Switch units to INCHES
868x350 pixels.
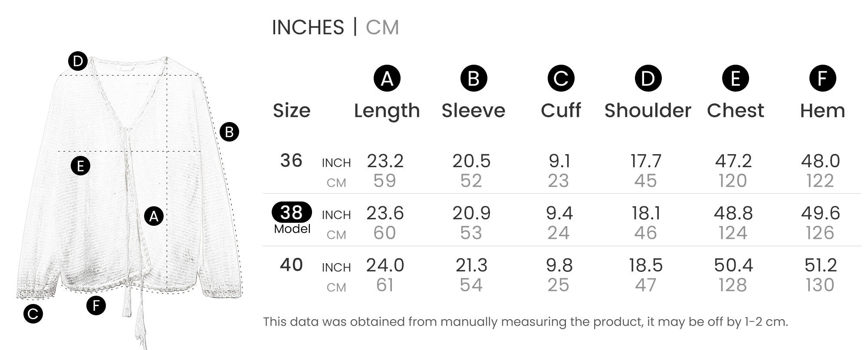coord(308,27)
